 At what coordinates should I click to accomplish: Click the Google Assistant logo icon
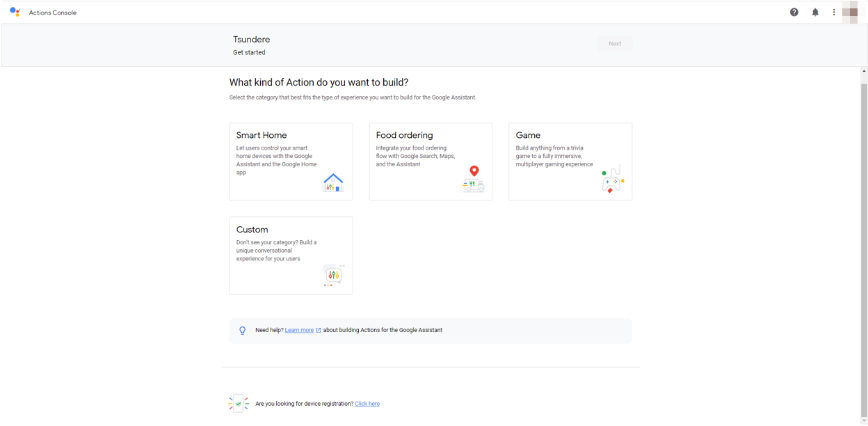(15, 12)
